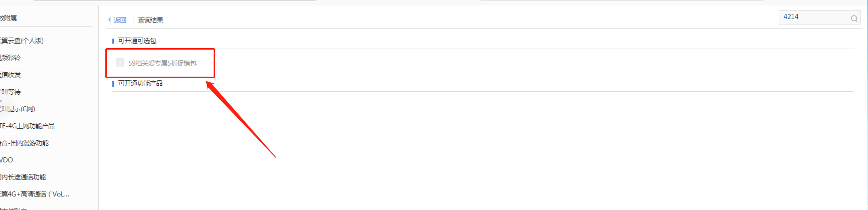Screen dimensions: 868x210
Task: Click the back chevron arrow icon
Action: pos(110,20)
